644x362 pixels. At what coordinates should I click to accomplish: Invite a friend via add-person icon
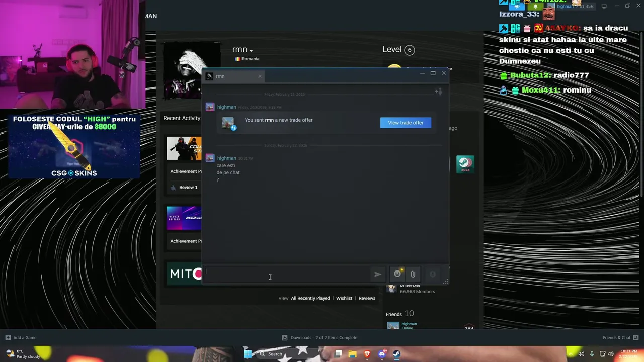click(438, 92)
